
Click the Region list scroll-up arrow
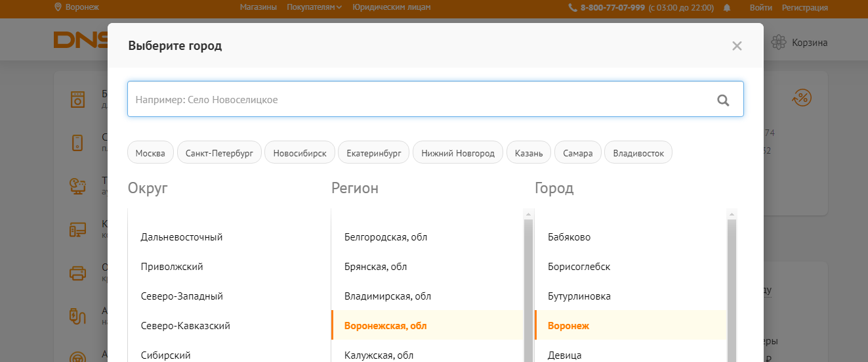pos(527,214)
